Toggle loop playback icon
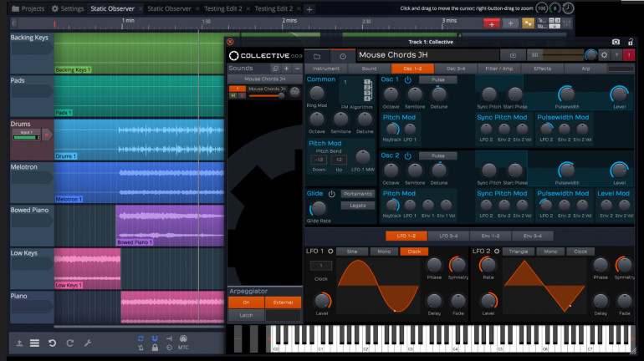Viewport: 644px width, 361px height. pos(141,338)
